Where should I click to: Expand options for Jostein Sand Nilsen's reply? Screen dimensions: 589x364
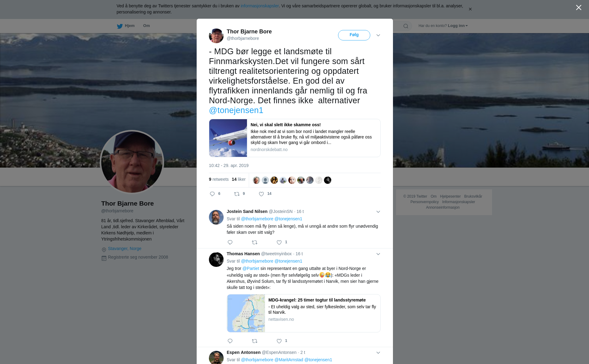click(x=378, y=212)
